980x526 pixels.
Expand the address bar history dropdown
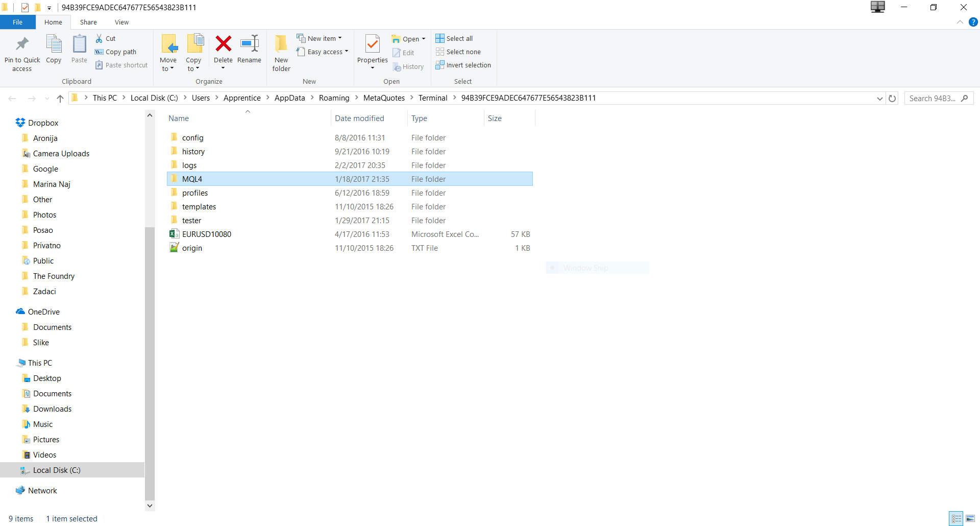(x=880, y=98)
